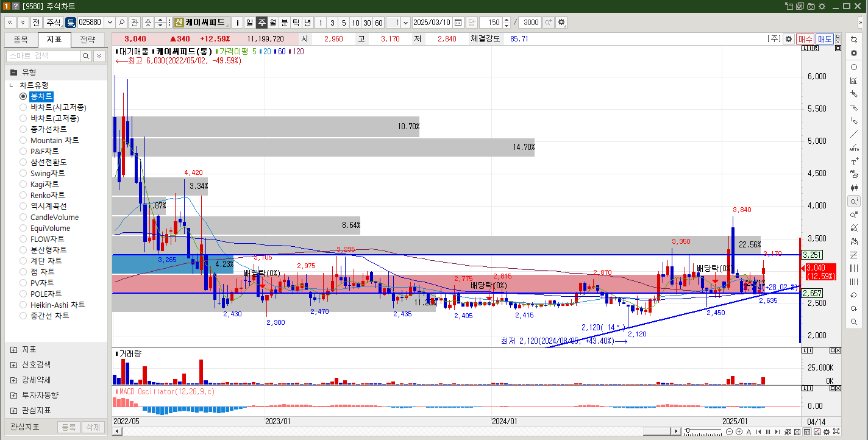Select the 바차트(시고저종) radio option
Image resolution: width=868 pixels, height=440 pixels.
pyautogui.click(x=23, y=107)
